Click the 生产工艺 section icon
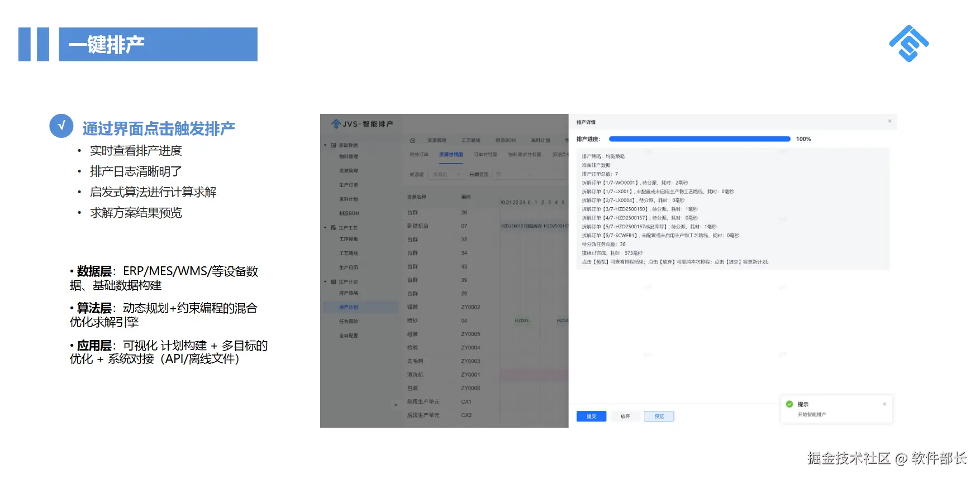The image size is (980, 479). (x=334, y=228)
